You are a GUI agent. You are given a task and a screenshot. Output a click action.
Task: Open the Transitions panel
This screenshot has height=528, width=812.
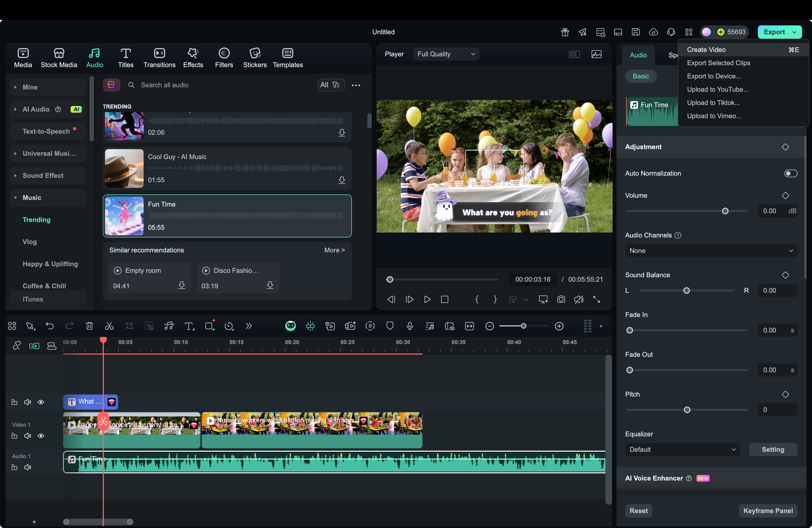pyautogui.click(x=159, y=58)
